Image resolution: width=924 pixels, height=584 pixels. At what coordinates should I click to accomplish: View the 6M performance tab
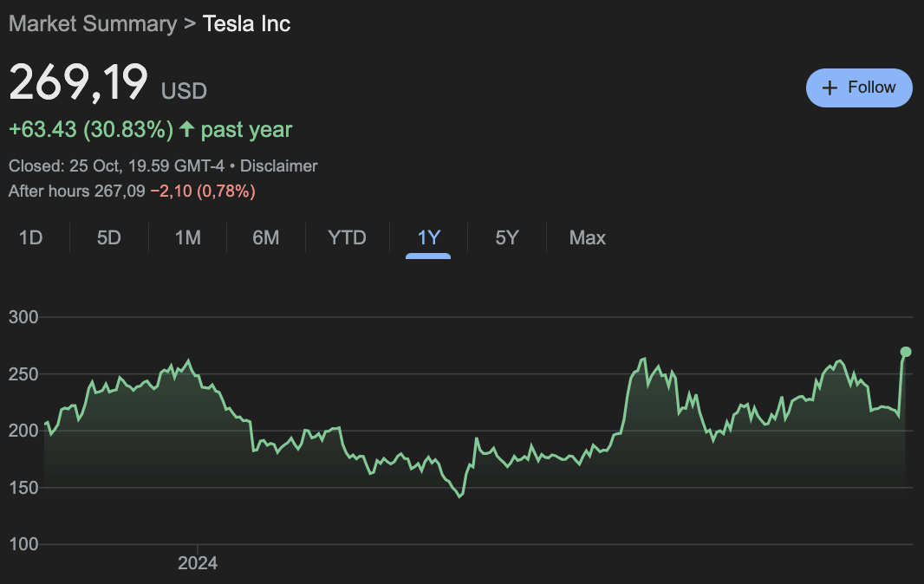(265, 237)
